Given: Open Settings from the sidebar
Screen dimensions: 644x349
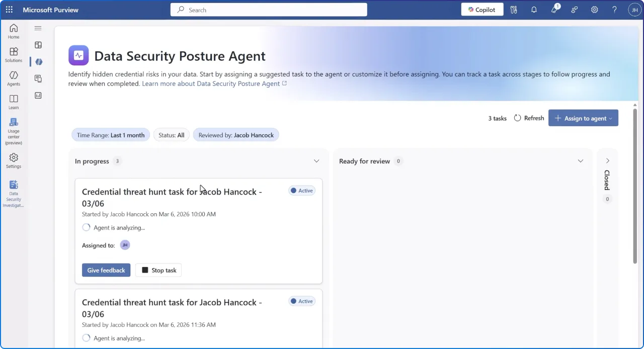Looking at the screenshot, I should (x=13, y=160).
